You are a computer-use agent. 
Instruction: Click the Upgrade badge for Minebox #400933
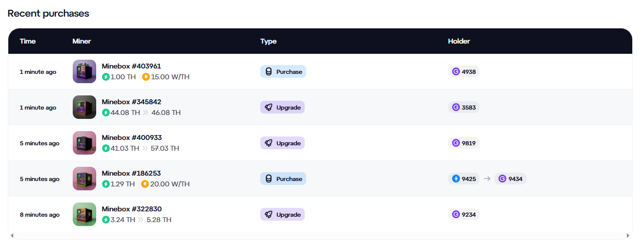[282, 143]
